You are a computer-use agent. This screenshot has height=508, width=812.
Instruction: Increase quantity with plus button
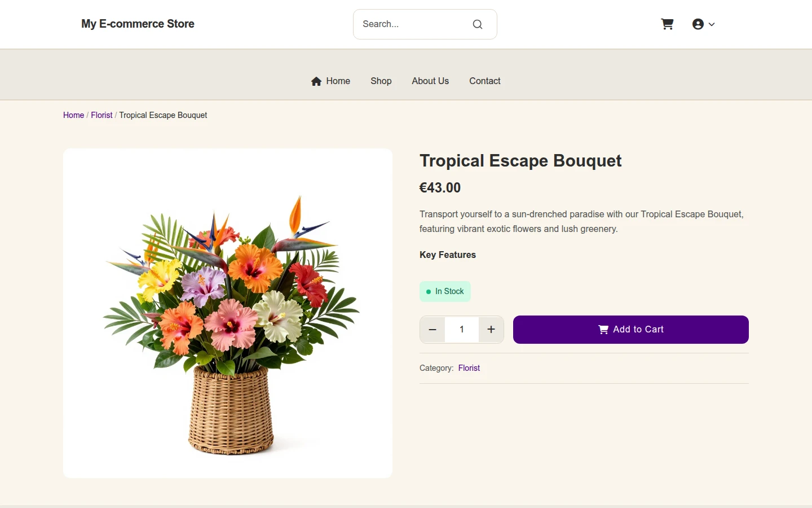click(x=491, y=330)
